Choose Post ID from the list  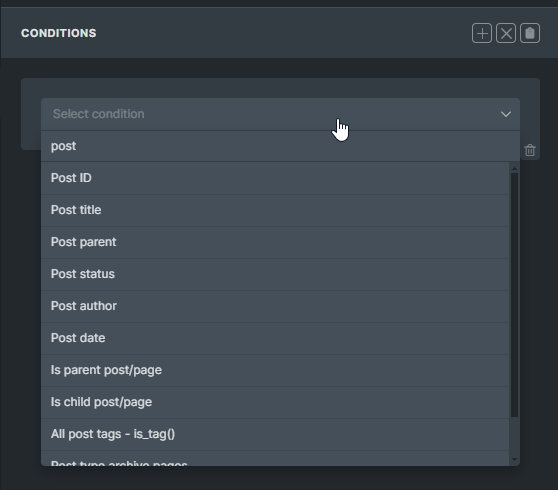coord(275,178)
